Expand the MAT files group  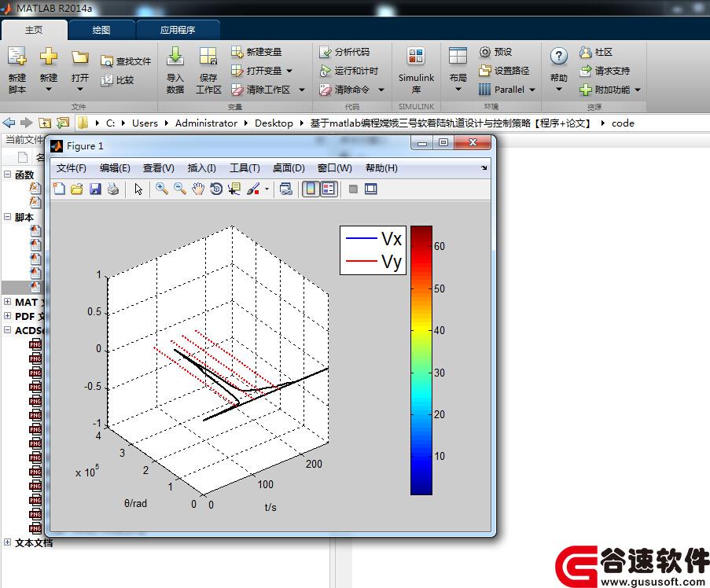7,302
